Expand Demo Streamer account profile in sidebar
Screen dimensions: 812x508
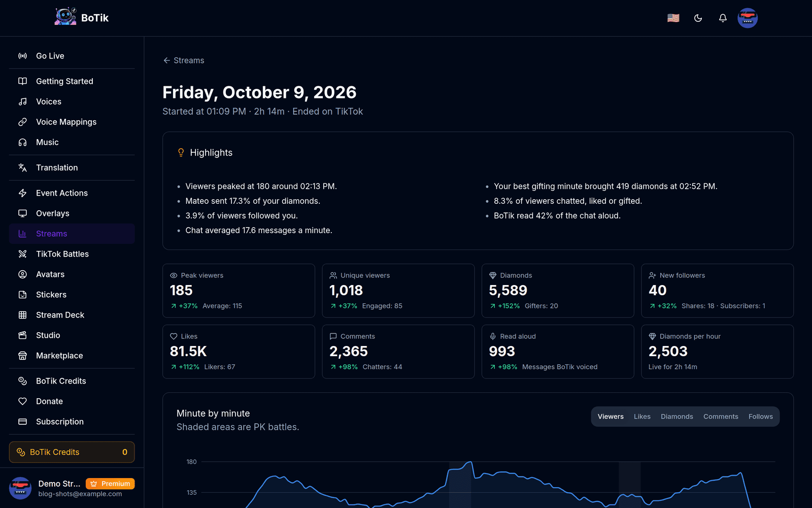72,488
